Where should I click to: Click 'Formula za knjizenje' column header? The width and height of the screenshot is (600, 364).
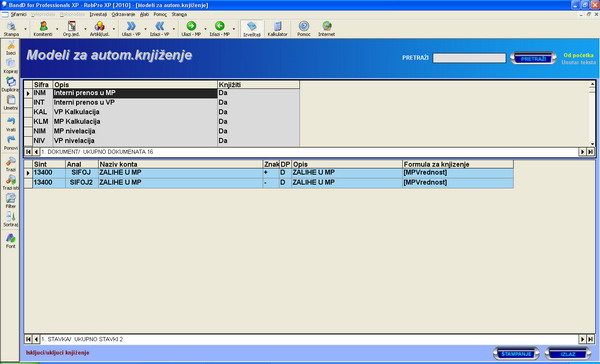(x=458, y=164)
